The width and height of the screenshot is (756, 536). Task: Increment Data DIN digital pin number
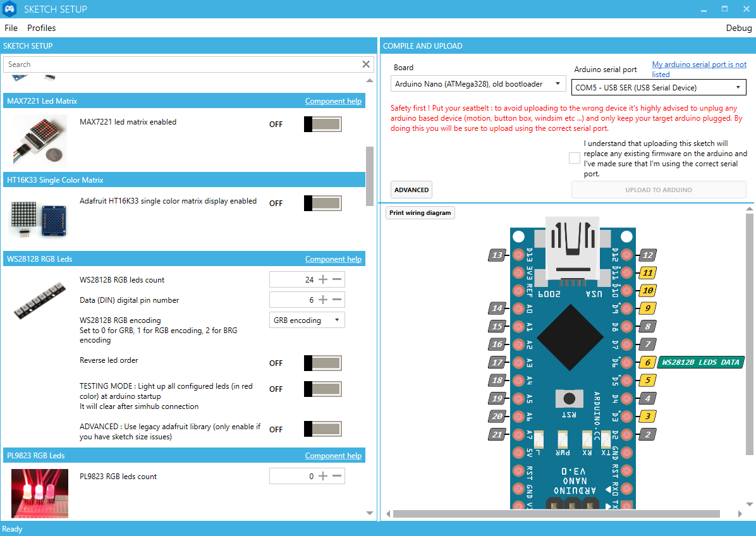[323, 300]
